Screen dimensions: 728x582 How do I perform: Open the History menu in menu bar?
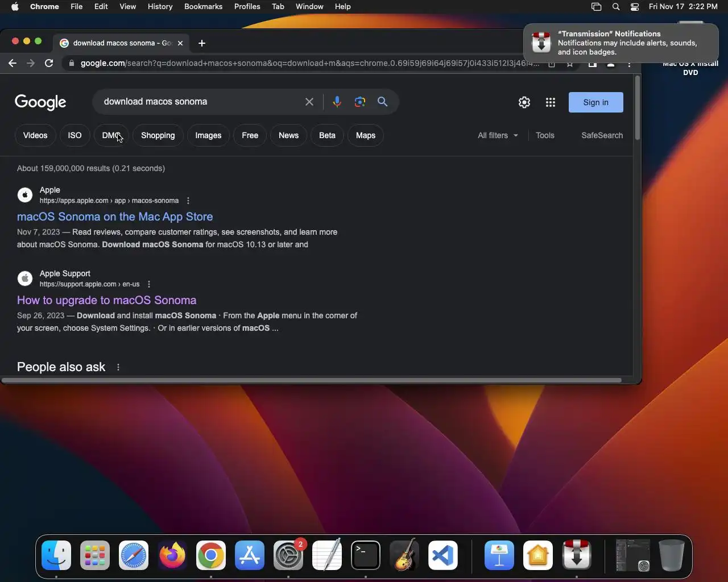[160, 7]
